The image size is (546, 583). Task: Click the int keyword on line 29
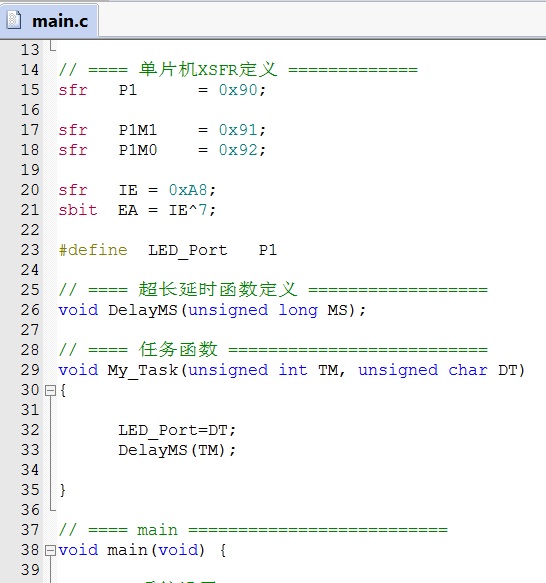click(293, 370)
